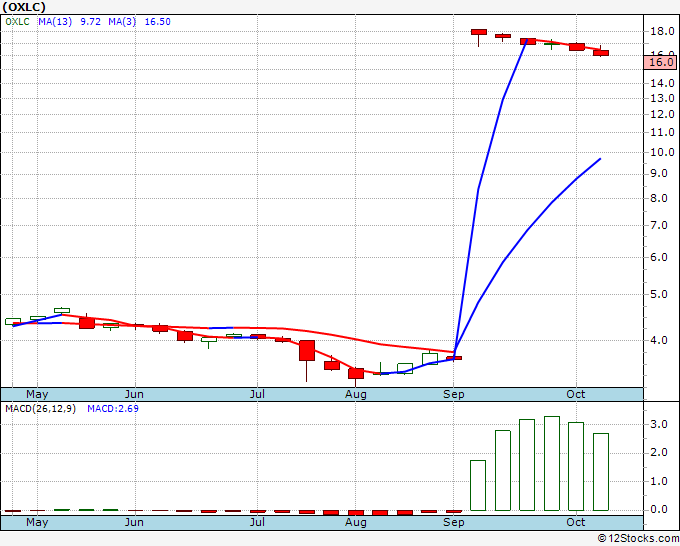Image resolution: width=680 pixels, height=546 pixels.
Task: Click Jul on the price chart axis
Action: point(257,394)
